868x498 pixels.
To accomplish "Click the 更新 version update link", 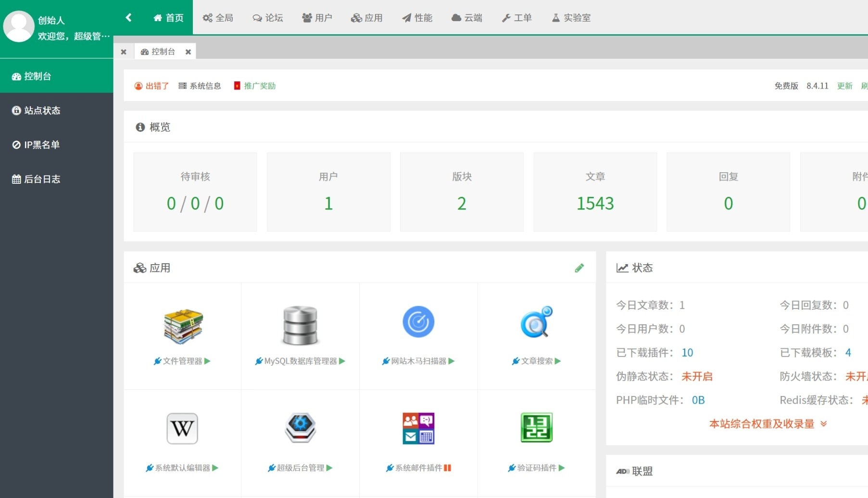I will tap(844, 86).
